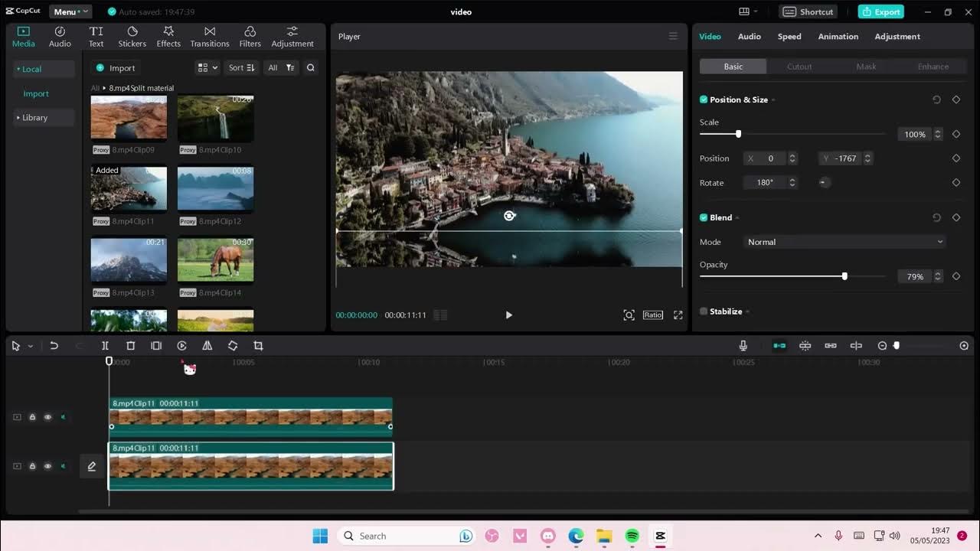Click the Scale slider handle

738,134
